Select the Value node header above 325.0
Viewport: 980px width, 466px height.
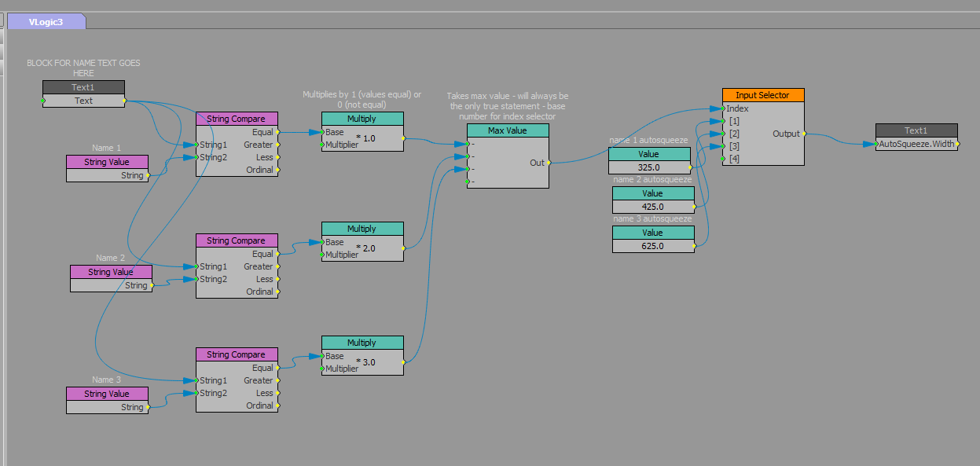coord(649,154)
